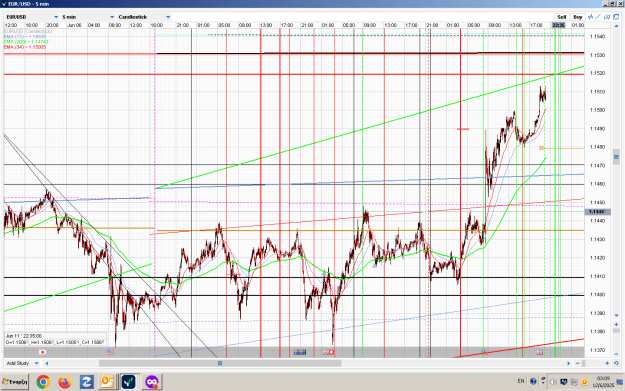625x391 pixels.
Task: Click the current price tag 1.1444
Action: (x=596, y=212)
